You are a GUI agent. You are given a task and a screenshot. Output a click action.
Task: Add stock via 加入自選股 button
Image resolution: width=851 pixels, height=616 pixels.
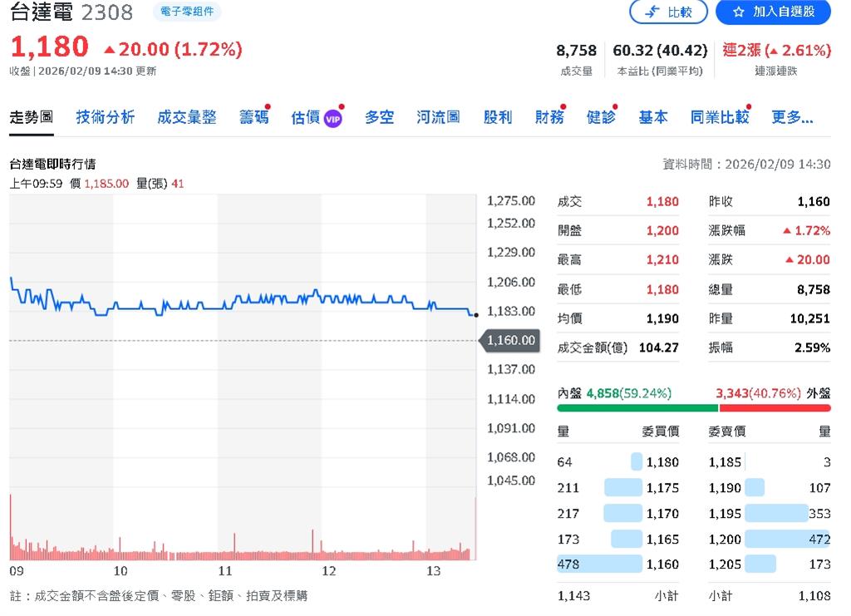click(x=773, y=12)
